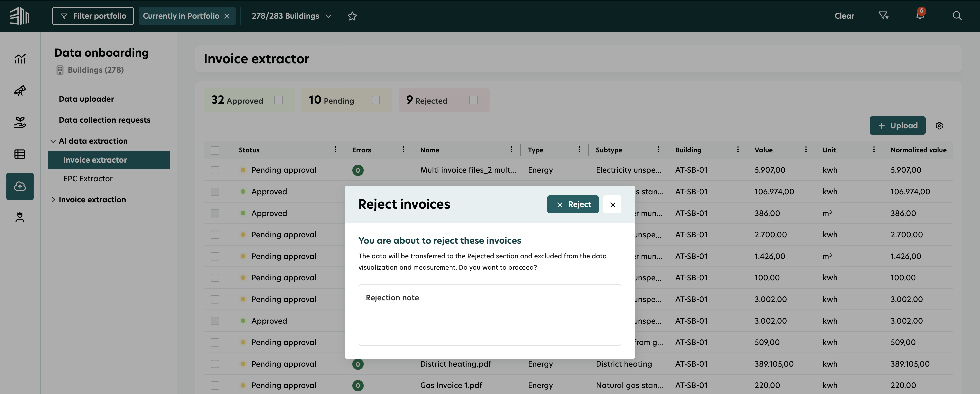Open the notifications bell icon
This screenshot has width=980, height=394.
(920, 16)
